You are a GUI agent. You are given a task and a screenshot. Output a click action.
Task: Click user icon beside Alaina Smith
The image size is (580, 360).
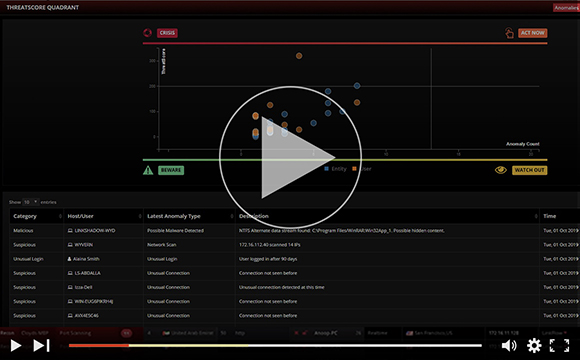pos(69,259)
